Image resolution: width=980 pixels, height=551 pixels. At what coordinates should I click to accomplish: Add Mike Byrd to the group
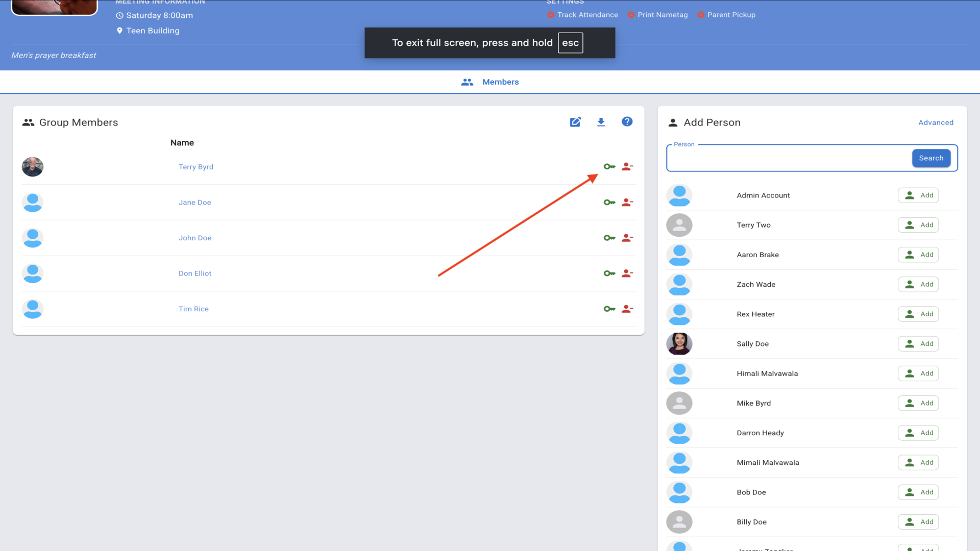coord(918,403)
